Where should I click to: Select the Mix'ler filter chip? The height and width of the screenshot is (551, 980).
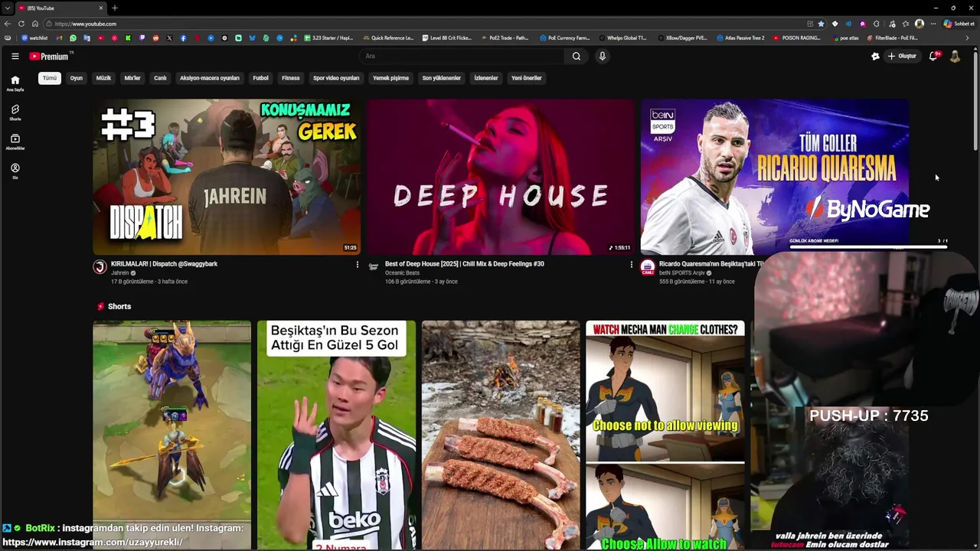click(132, 78)
